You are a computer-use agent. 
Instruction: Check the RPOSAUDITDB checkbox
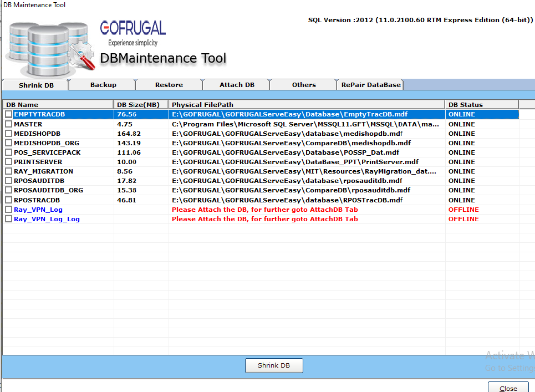pos(9,181)
